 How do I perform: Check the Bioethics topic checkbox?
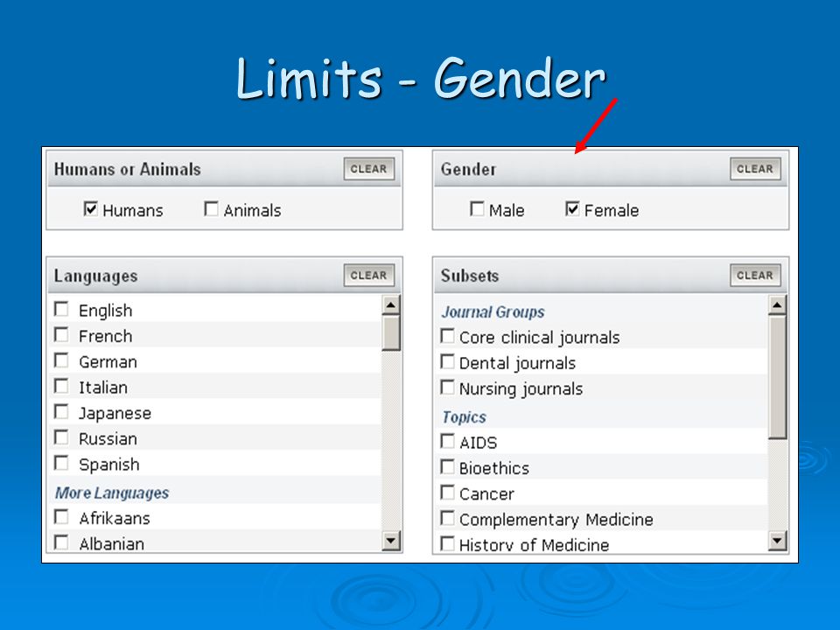click(447, 467)
